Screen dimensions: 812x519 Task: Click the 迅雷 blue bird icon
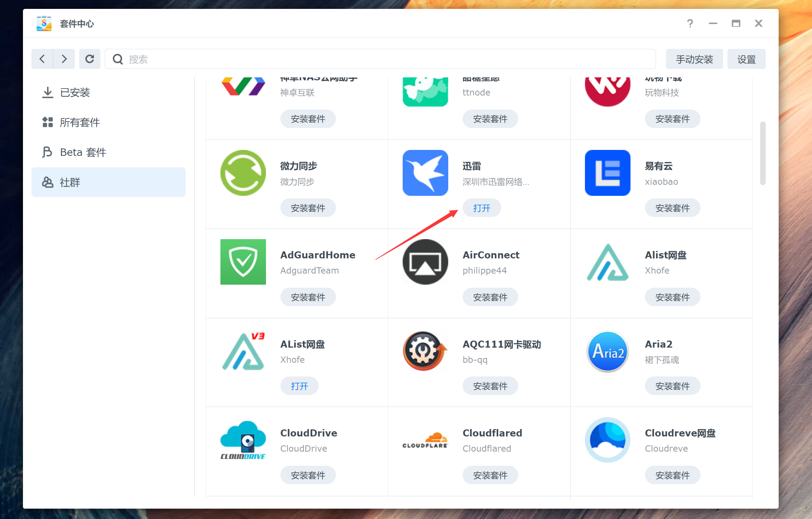(x=425, y=173)
